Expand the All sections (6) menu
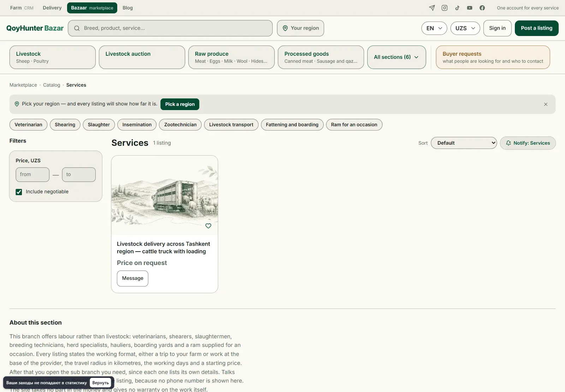This screenshot has height=392, width=565. click(x=397, y=57)
